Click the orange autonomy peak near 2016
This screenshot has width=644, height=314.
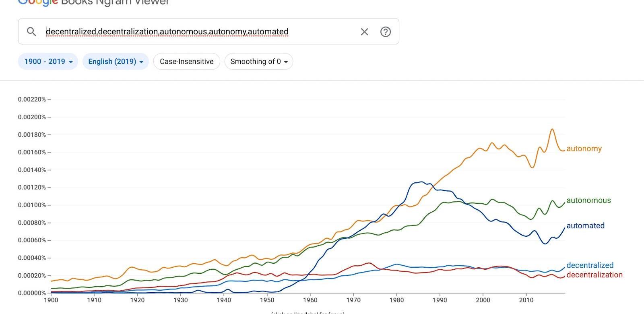(x=552, y=130)
